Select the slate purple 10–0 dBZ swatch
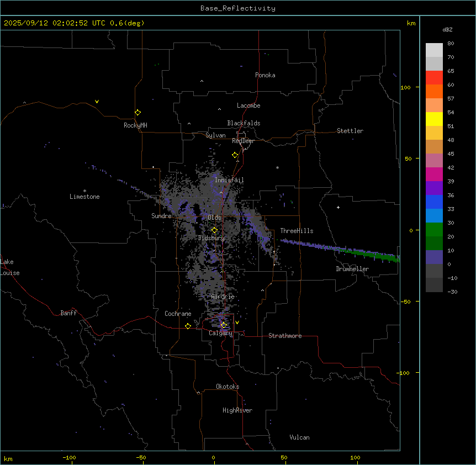Viewport: 476px width, 465px height. point(434,257)
